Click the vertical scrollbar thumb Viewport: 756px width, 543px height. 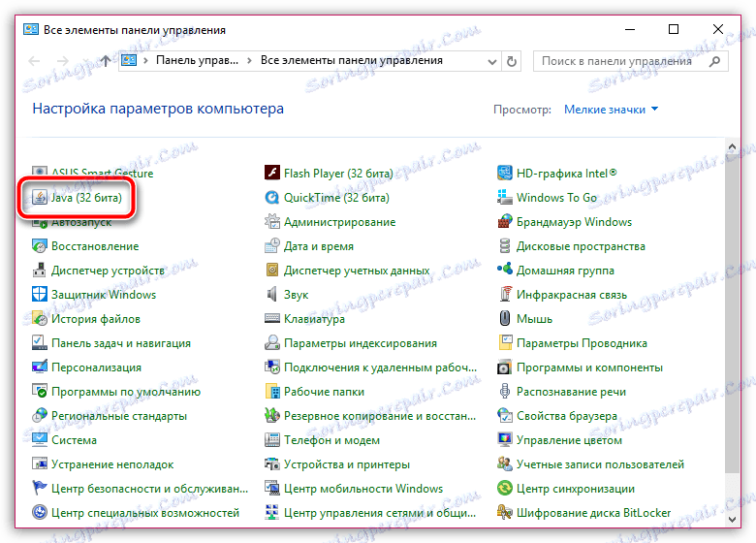pyautogui.click(x=732, y=312)
